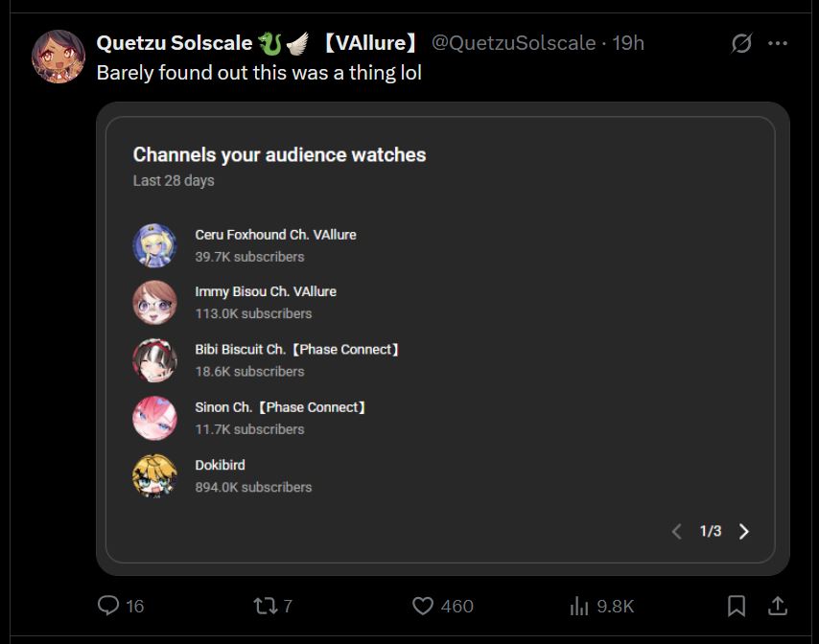Screen dimensions: 819x644
Task: Bookmark this tweet
Action: [x=737, y=606]
